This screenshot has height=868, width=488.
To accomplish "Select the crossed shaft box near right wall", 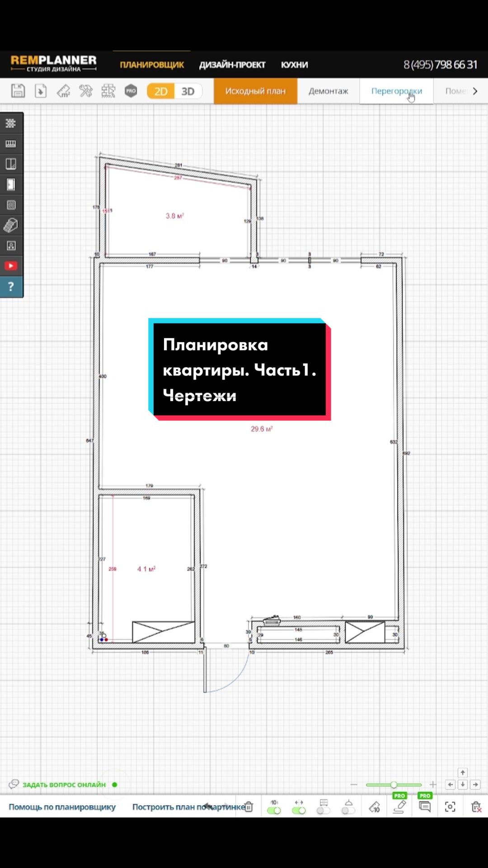I will tap(365, 632).
